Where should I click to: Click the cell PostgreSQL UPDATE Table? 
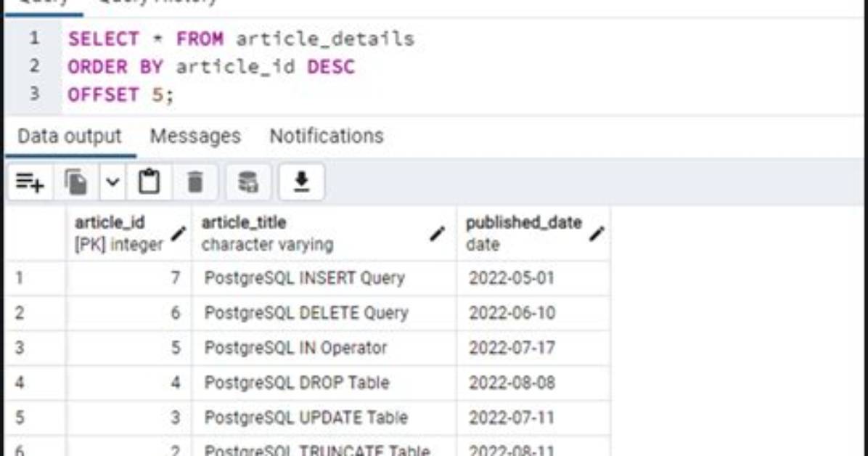324,418
